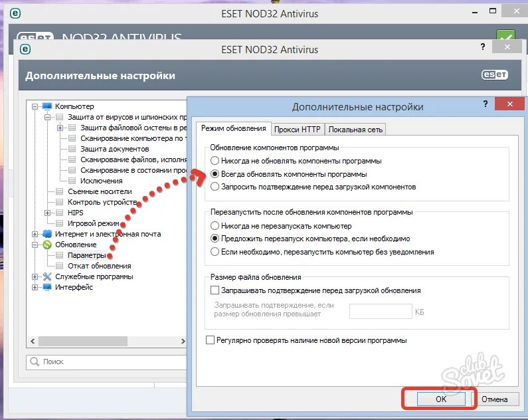Click the Служебные программы tools icon
The image size is (528, 420).
pos(47,277)
